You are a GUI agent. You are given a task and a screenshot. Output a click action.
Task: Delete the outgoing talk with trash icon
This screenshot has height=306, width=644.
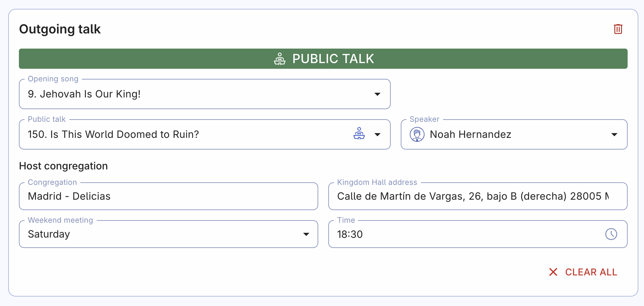(618, 29)
